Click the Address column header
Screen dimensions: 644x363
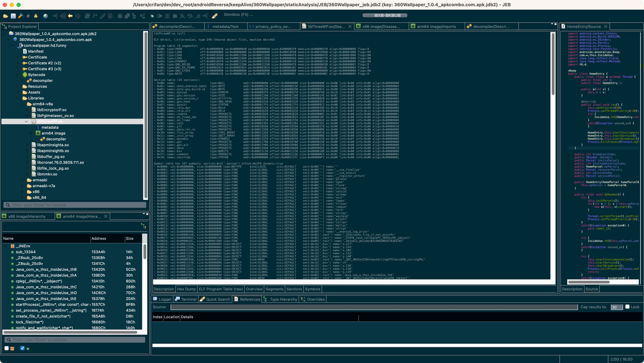click(x=108, y=238)
